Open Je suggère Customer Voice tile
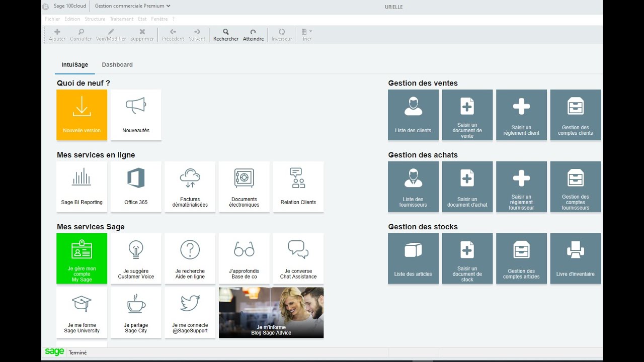 pos(136,258)
